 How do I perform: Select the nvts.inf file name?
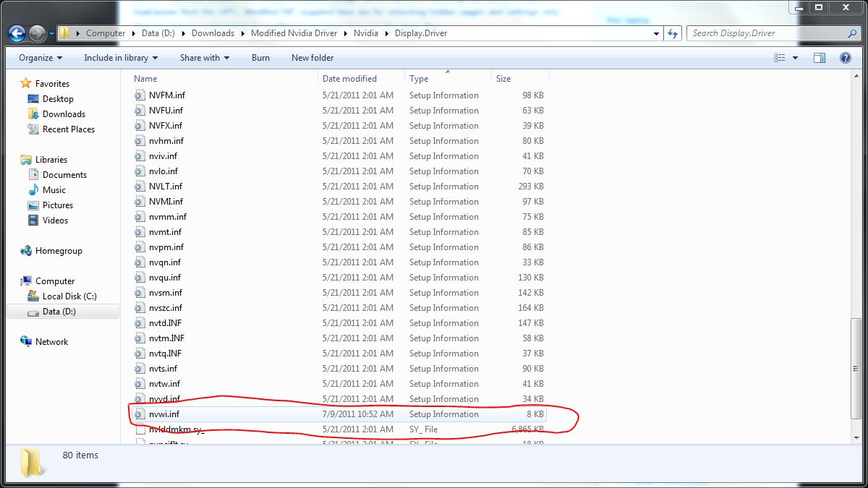tap(163, 369)
